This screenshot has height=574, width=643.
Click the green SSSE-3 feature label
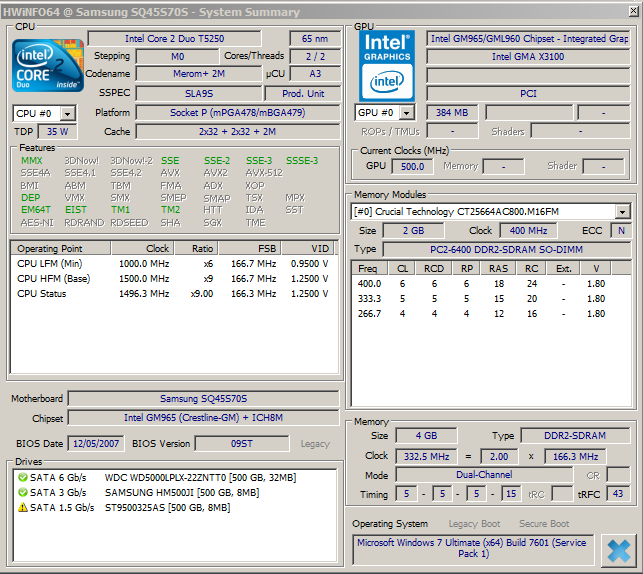302,161
